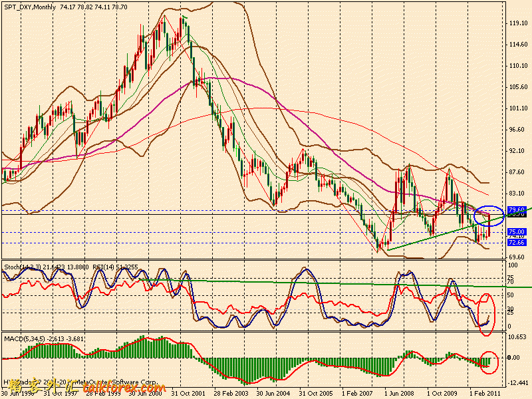This screenshot has height=399, width=532.
Task: Select the -12.441 MACD scale value
Action: tap(518, 383)
